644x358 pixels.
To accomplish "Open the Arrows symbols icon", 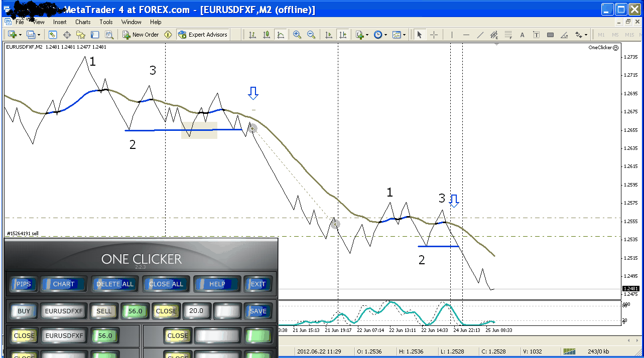I will 579,35.
